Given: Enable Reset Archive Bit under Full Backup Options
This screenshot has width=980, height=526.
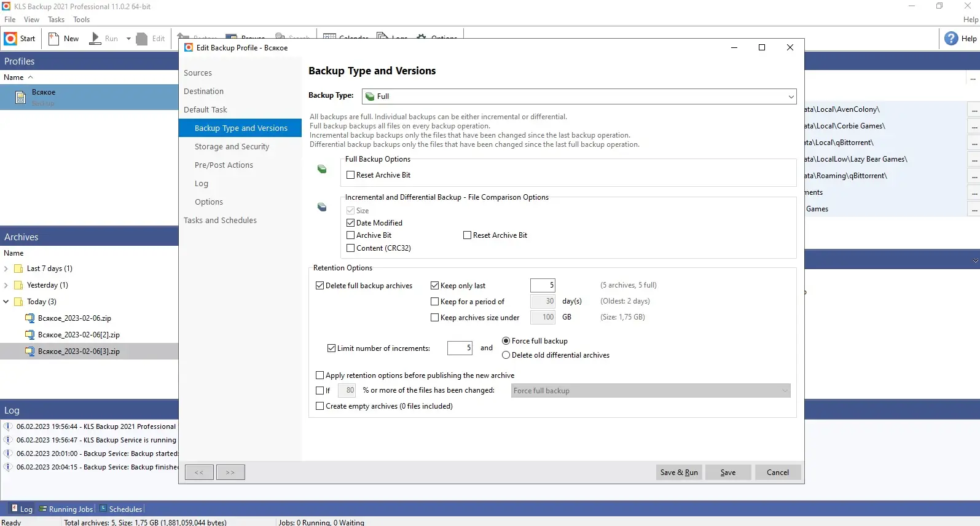Looking at the screenshot, I should (350, 175).
